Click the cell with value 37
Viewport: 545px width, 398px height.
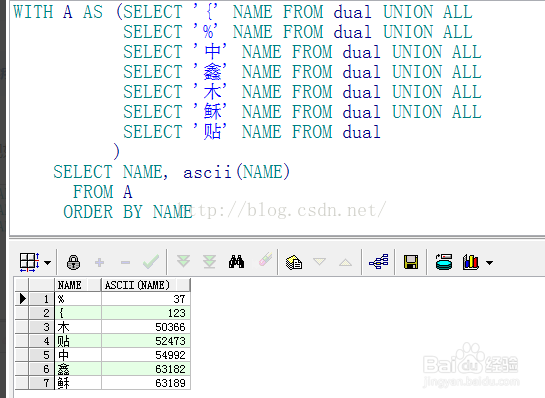click(x=146, y=299)
